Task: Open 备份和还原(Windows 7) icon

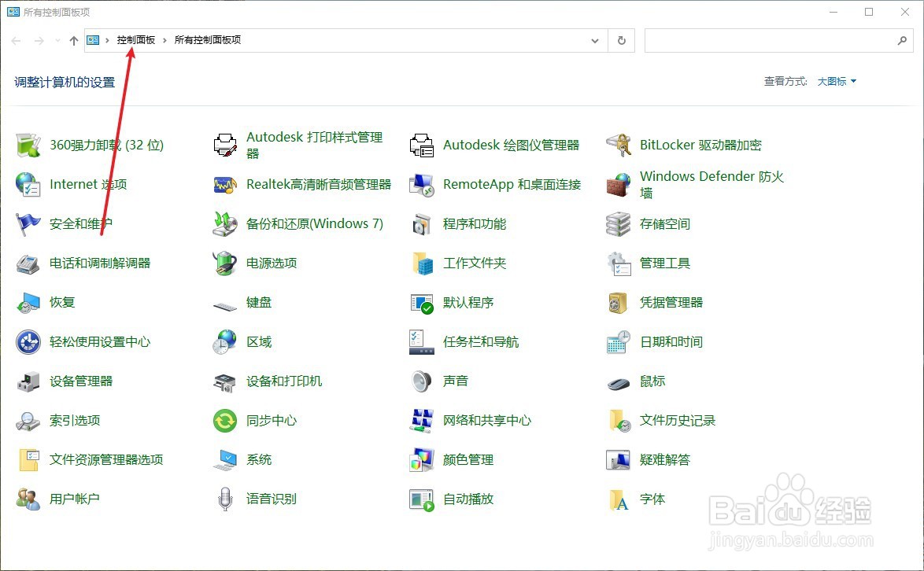Action: click(x=225, y=223)
